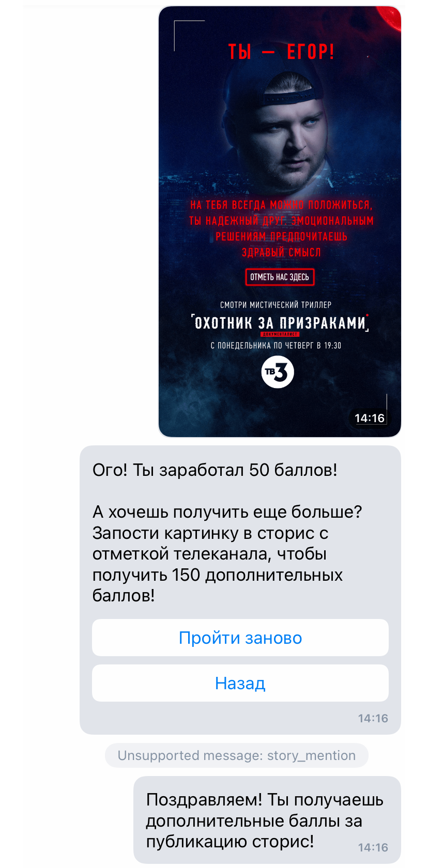
Task: Click the ОХОТНИК ЗА ПРИЗРАКАМИ title
Action: coord(280,323)
